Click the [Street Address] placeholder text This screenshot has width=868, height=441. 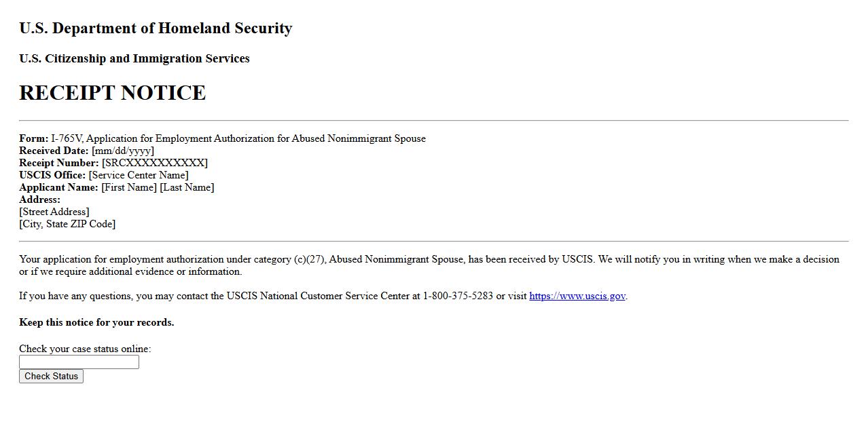pos(54,212)
